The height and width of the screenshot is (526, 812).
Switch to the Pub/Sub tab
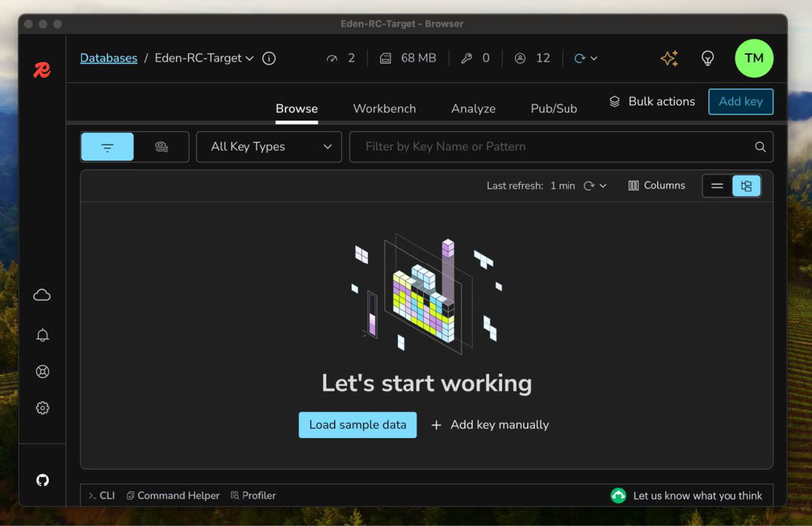553,108
